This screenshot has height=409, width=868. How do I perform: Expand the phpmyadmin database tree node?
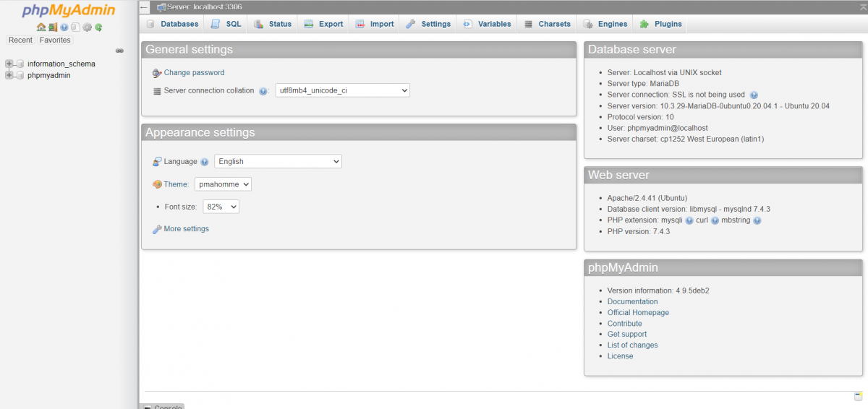9,75
